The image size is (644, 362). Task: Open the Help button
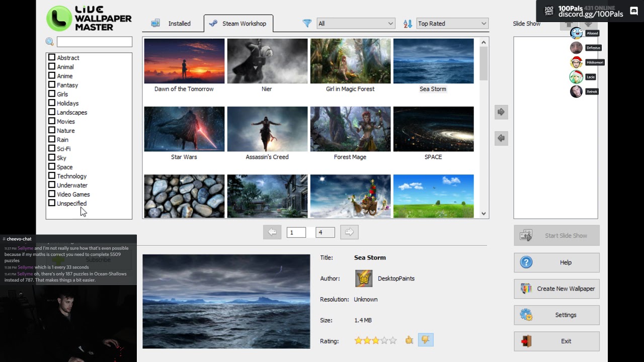click(x=556, y=262)
